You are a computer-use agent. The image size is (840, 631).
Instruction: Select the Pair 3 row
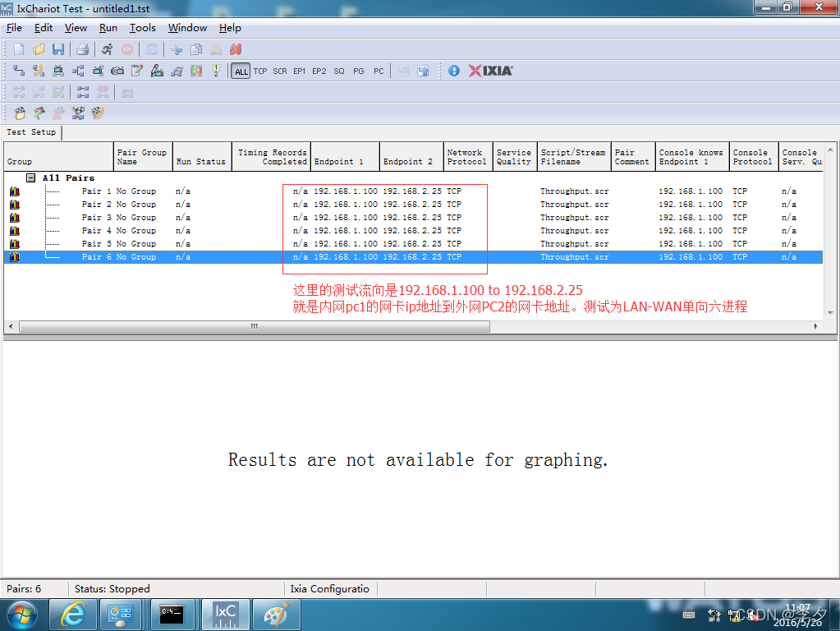(x=413, y=218)
